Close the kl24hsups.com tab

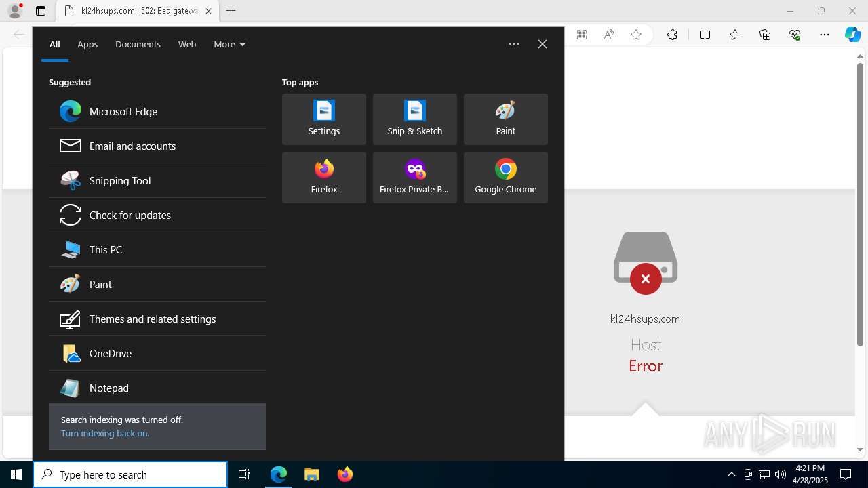[x=208, y=11]
